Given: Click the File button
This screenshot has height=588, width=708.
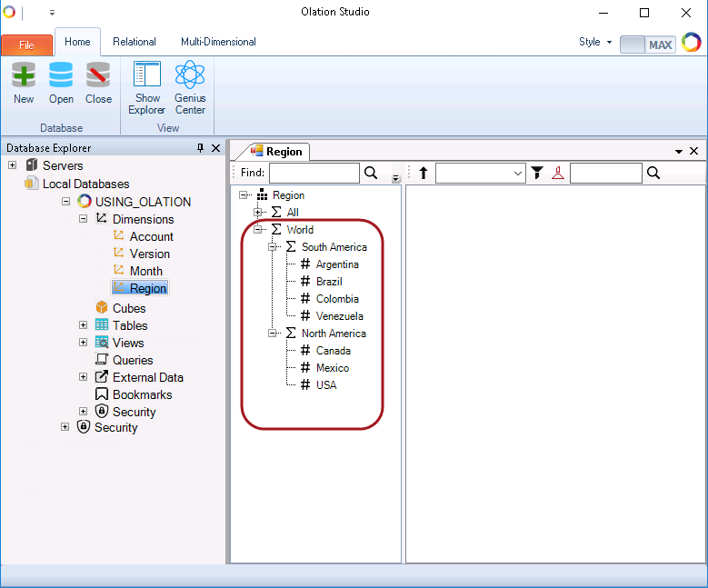Looking at the screenshot, I should click(26, 45).
